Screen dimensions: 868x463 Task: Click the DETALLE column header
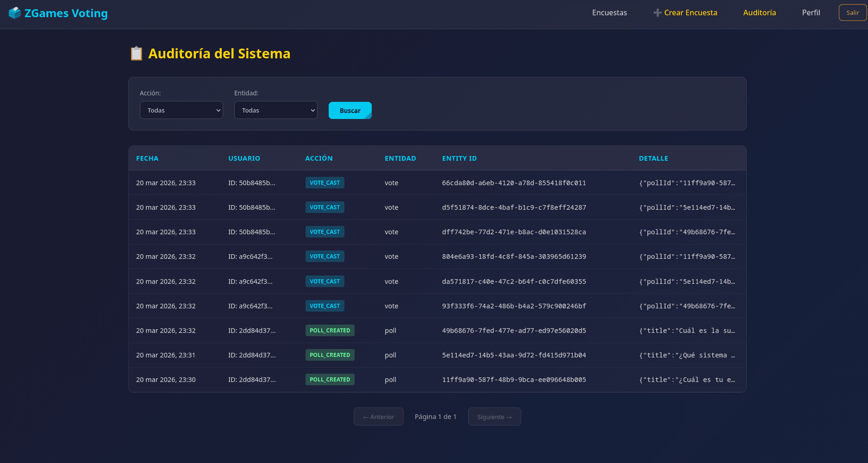tap(654, 158)
